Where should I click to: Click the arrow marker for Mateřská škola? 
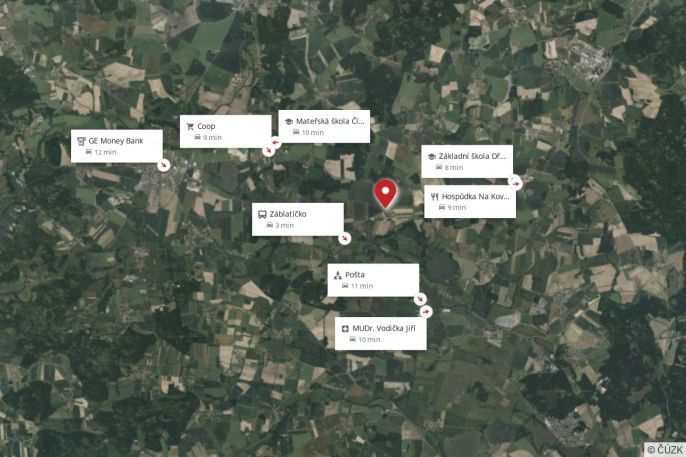click(x=276, y=143)
